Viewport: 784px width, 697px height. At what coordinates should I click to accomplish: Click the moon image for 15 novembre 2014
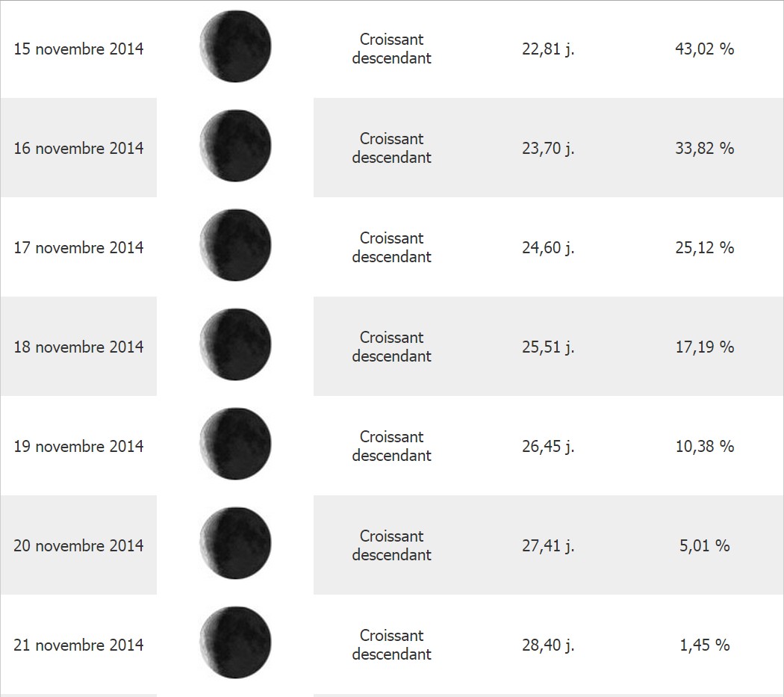point(235,46)
